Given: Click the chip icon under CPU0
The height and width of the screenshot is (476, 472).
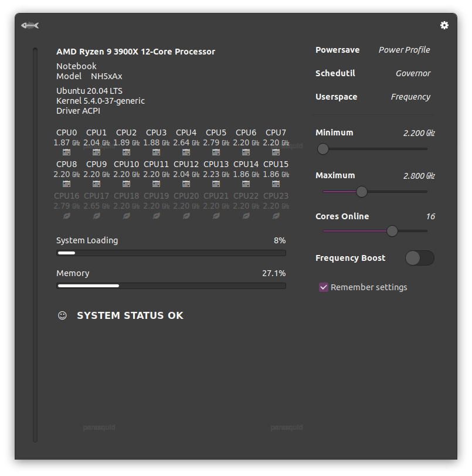Looking at the screenshot, I should coord(66,152).
